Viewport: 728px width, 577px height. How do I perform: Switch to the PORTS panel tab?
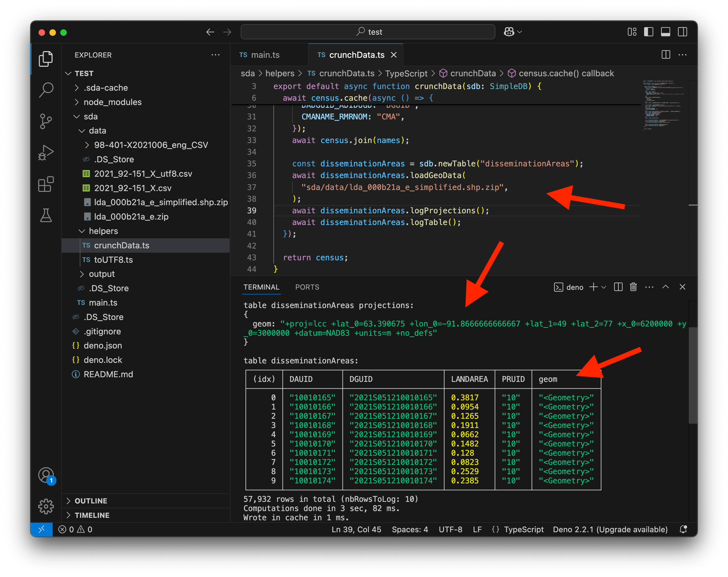[x=307, y=287]
